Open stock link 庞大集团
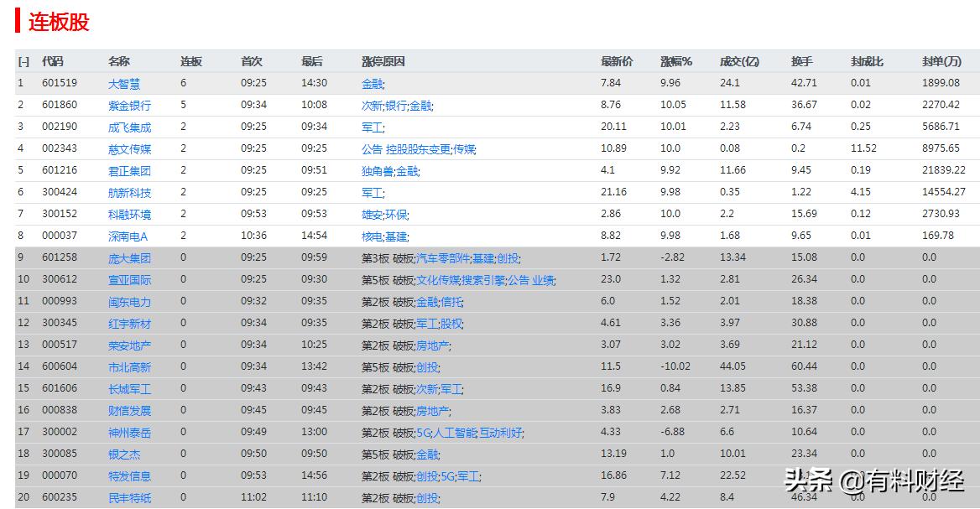This screenshot has width=980, height=509. point(129,258)
